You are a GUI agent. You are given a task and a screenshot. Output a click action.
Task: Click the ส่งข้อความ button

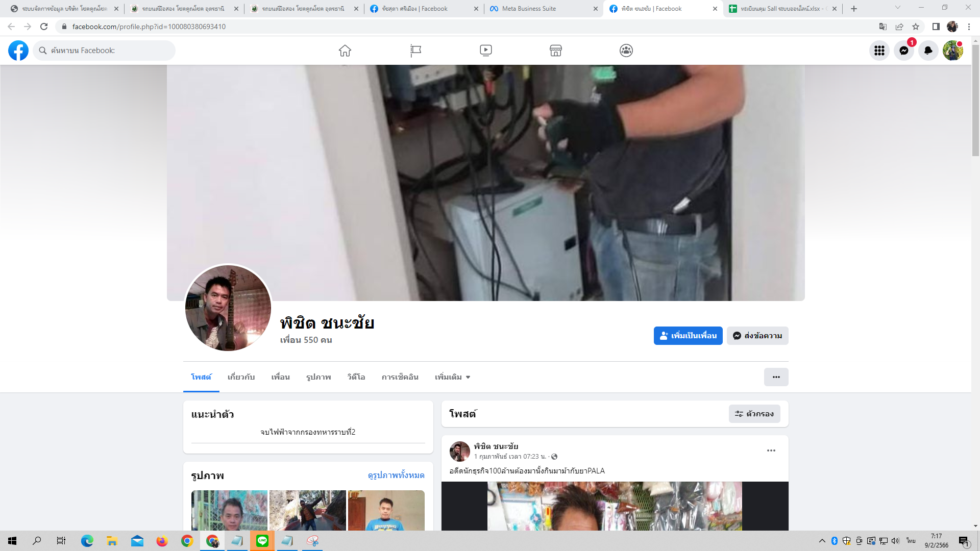click(757, 336)
